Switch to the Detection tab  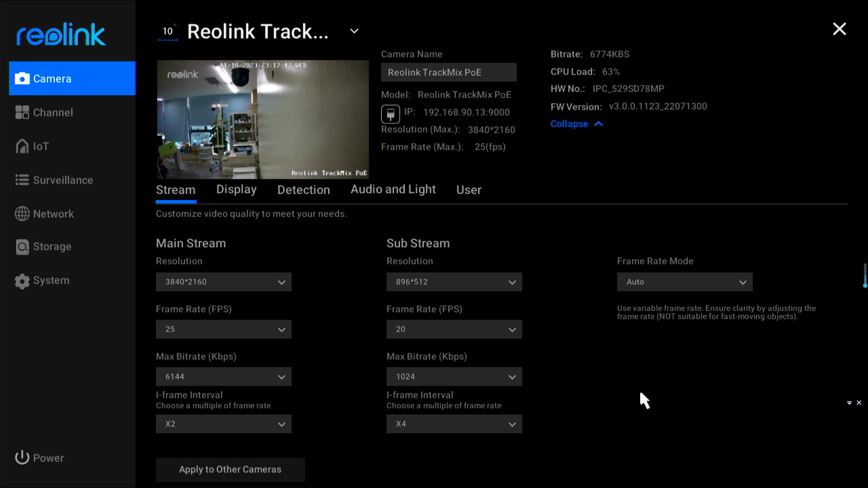pyautogui.click(x=304, y=190)
